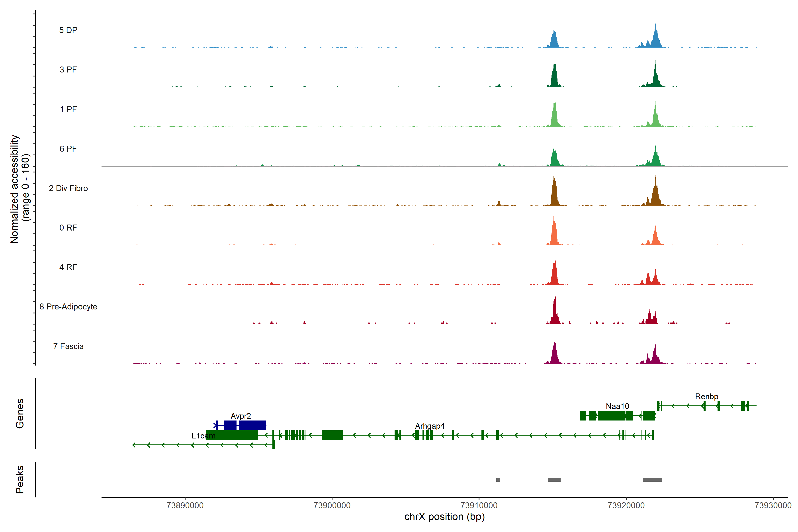Click the 73900000 axis tick label

(x=332, y=505)
